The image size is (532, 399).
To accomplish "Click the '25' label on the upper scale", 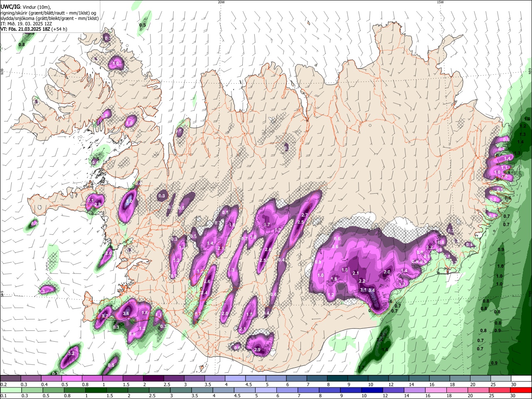I will [x=494, y=384].
